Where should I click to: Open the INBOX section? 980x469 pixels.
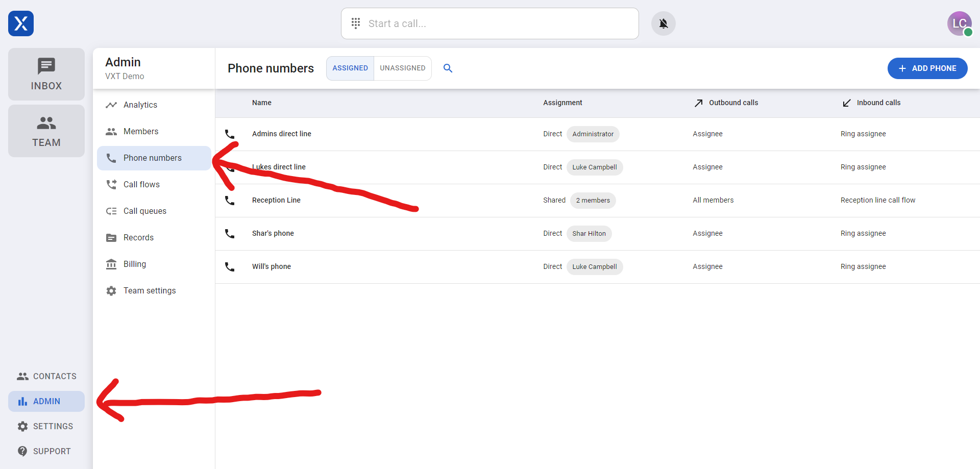tap(46, 74)
